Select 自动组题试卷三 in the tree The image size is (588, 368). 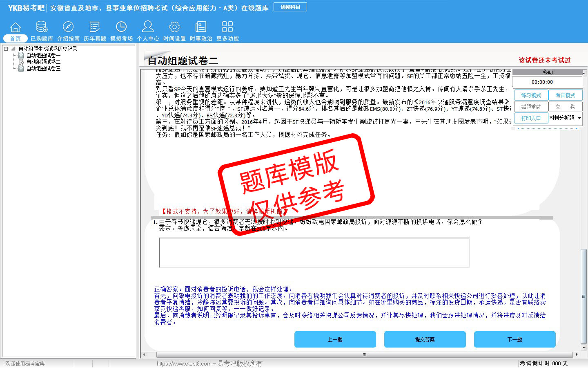(43, 68)
